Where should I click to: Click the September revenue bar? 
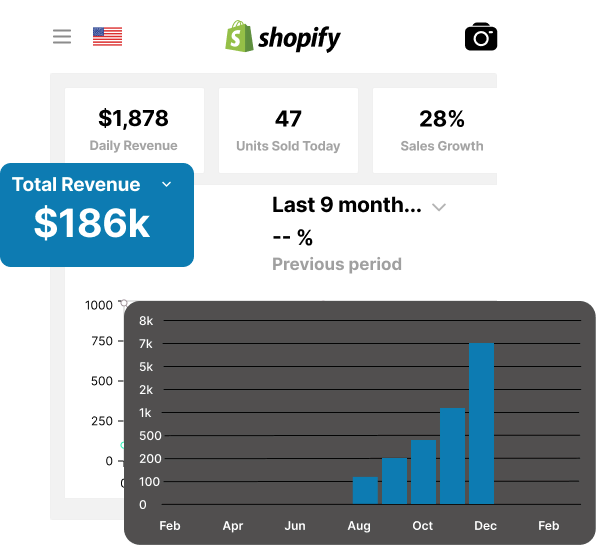(x=395, y=481)
